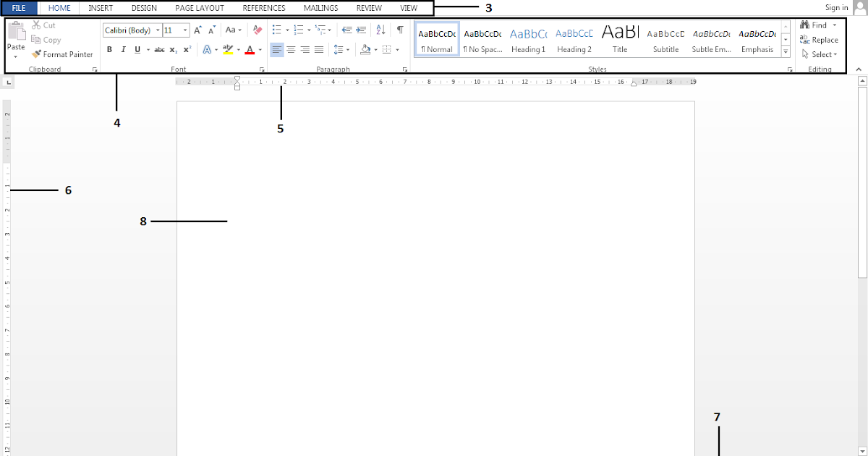Click the Sort icon in Paragraph group

point(380,30)
